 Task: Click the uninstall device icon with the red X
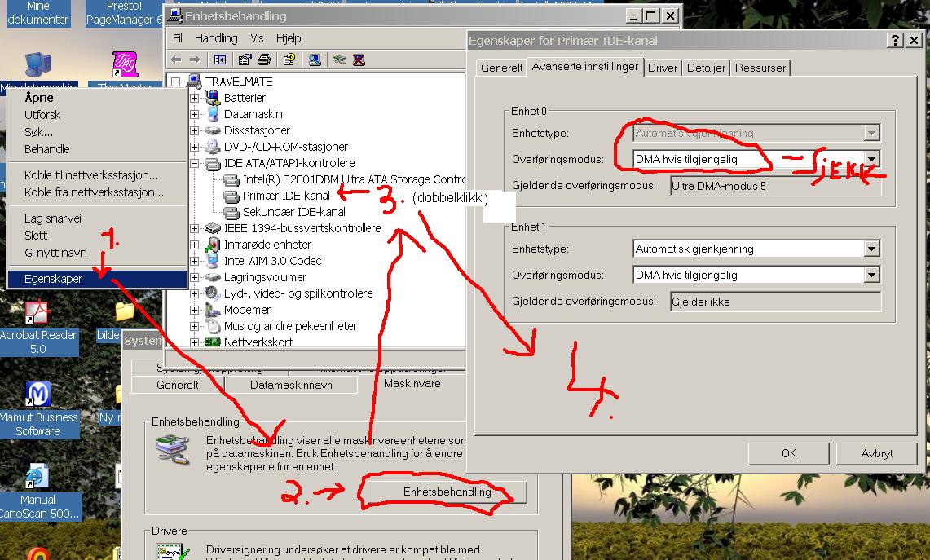359,60
